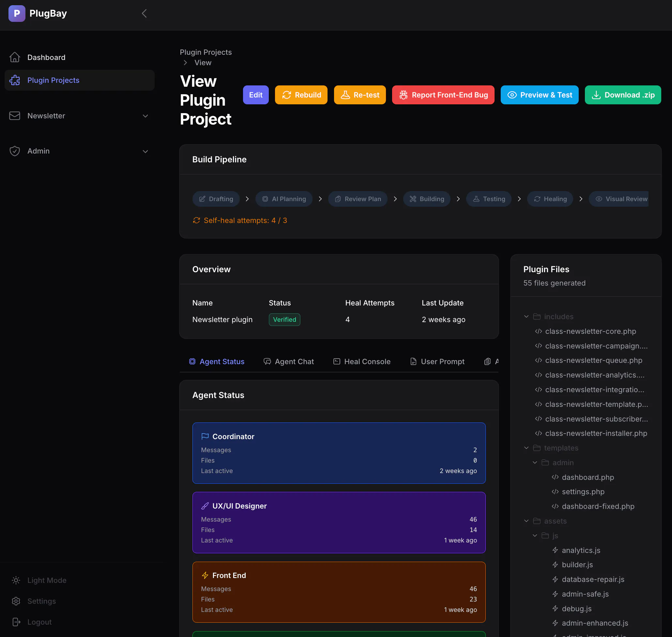Open the User Prompt tab
Screen dimensions: 672x637
click(x=437, y=362)
